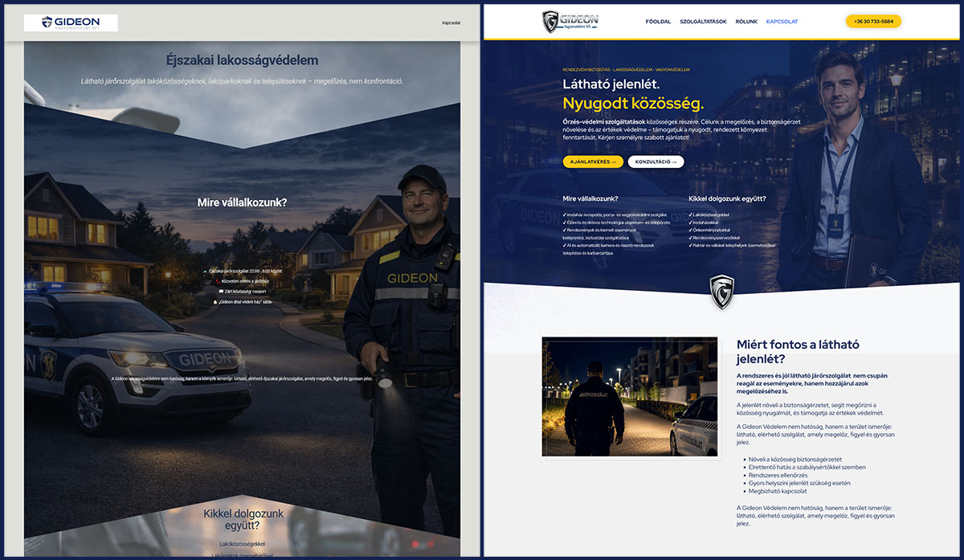This screenshot has width=964, height=560.
Task: Click the silver shield emblem below the hero section
Action: (x=723, y=291)
